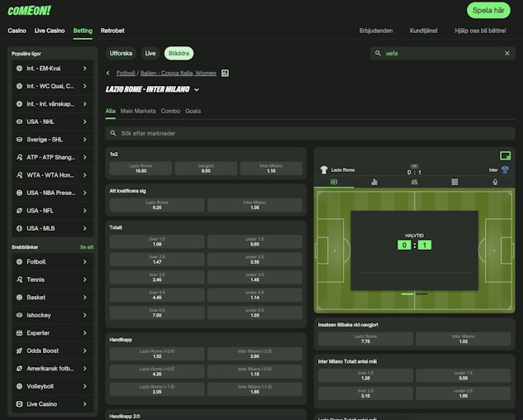
Task: Select the pitch view tab icon in tracker
Action: pyautogui.click(x=334, y=182)
